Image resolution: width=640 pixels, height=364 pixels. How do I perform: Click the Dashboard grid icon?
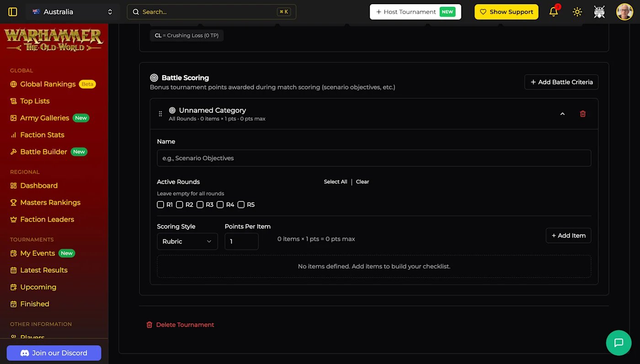[14, 185]
